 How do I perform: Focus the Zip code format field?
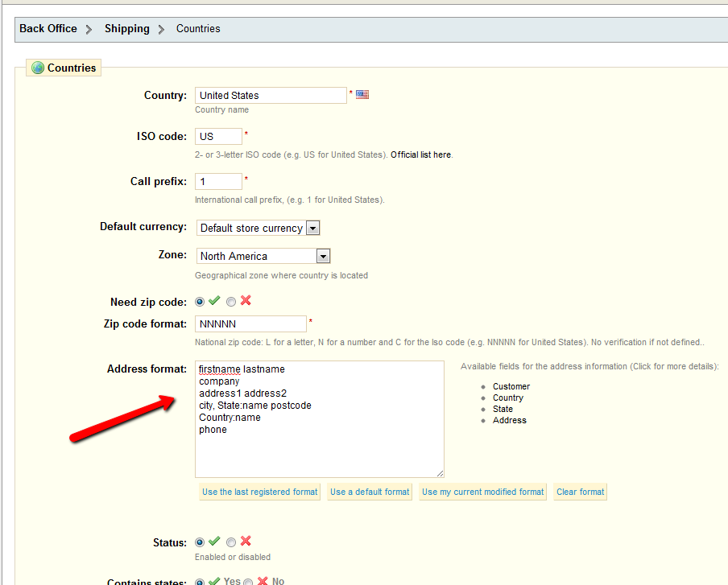coord(250,323)
